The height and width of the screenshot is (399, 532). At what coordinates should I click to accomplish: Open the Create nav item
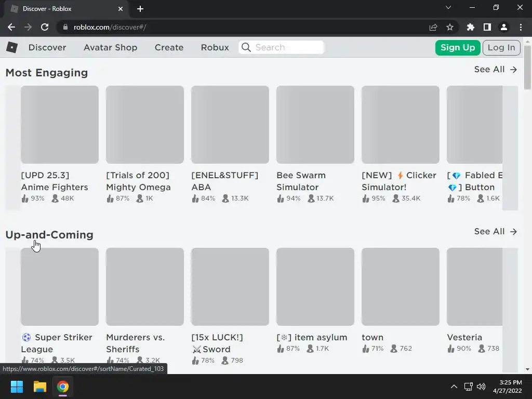point(169,47)
